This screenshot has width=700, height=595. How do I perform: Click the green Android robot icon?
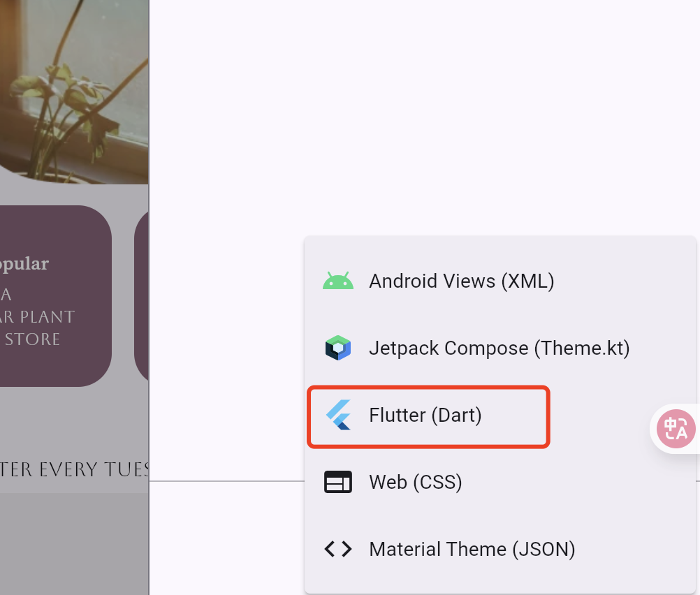tap(338, 281)
